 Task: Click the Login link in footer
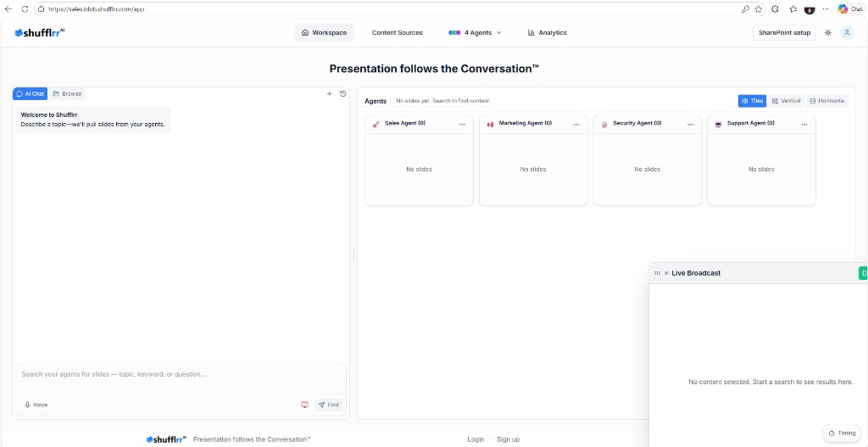476,439
